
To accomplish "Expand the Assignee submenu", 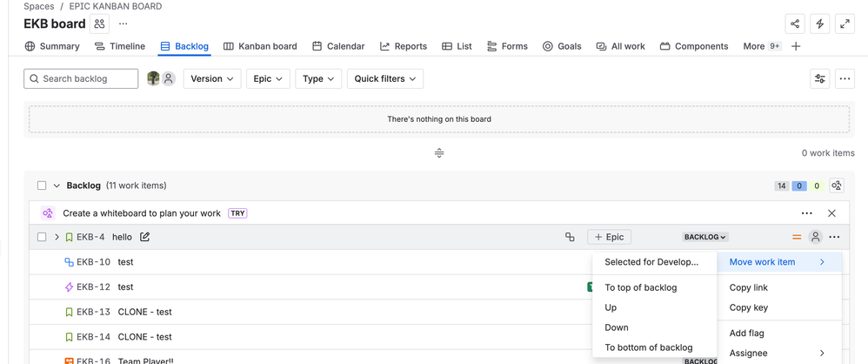I will click(x=779, y=353).
